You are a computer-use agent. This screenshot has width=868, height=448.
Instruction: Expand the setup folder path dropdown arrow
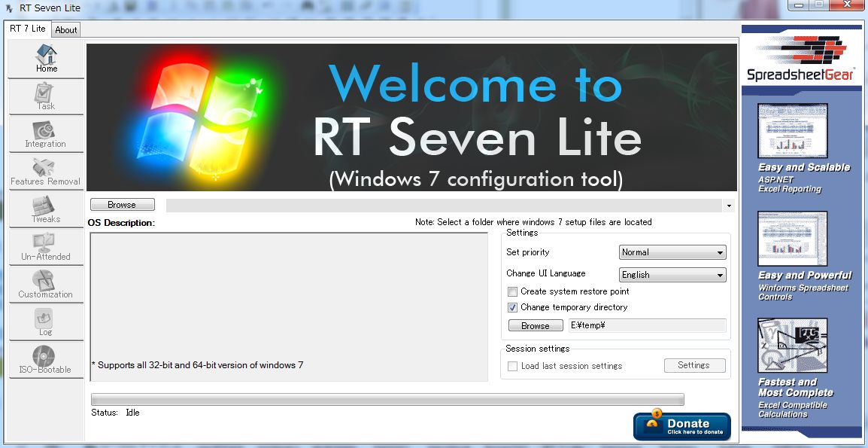point(729,206)
